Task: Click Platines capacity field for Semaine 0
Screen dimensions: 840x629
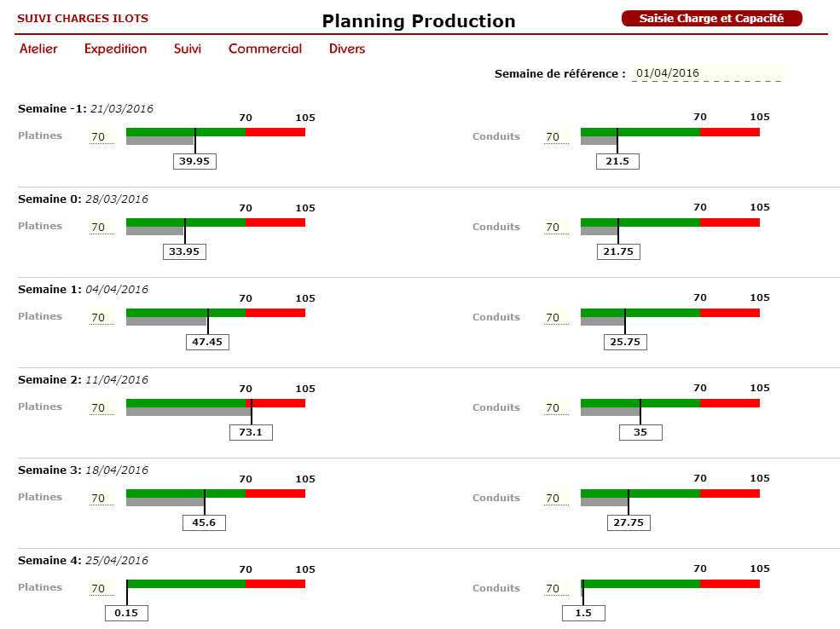Action: pyautogui.click(x=101, y=227)
